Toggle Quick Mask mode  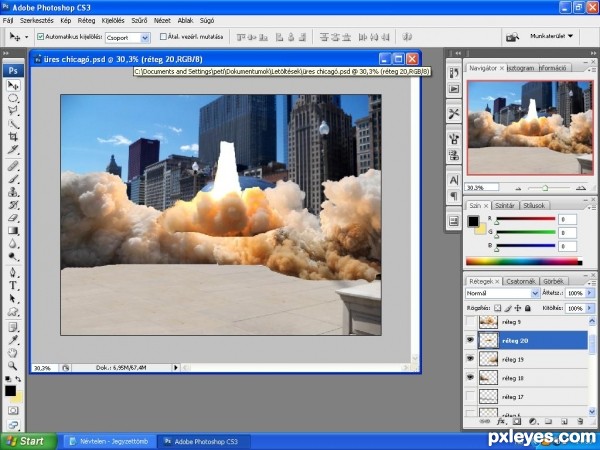click(13, 411)
